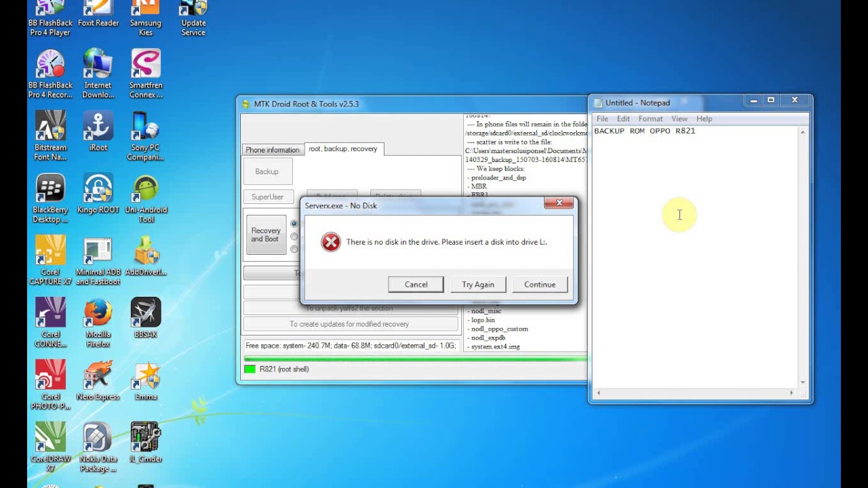Open the Notepad View menu
Screen dimensions: 868x488
coord(679,119)
